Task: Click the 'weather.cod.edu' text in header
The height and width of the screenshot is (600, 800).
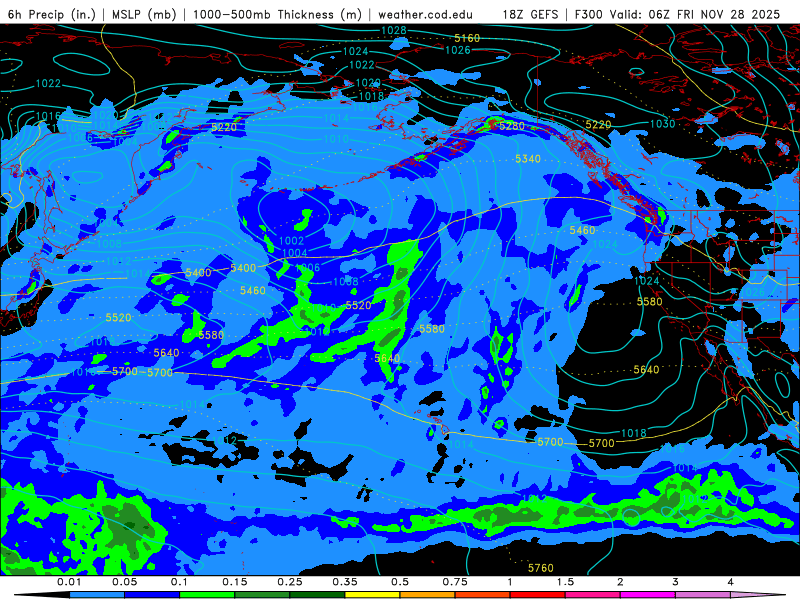Action: click(x=425, y=14)
